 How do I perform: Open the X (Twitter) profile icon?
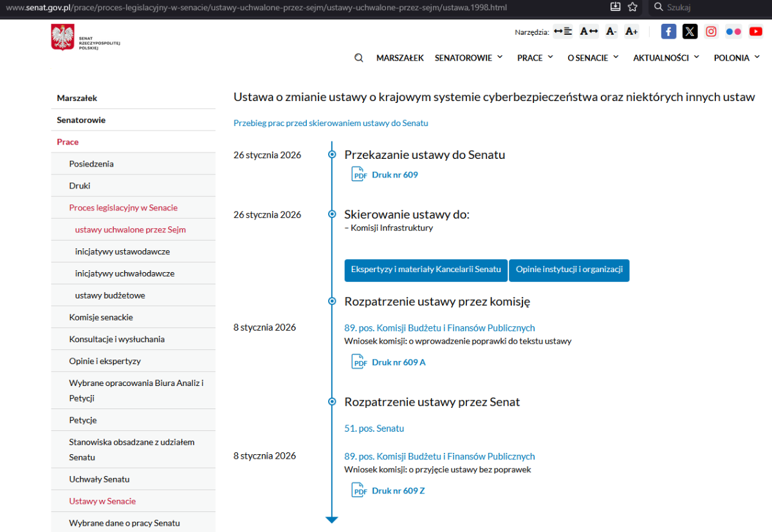pyautogui.click(x=690, y=32)
